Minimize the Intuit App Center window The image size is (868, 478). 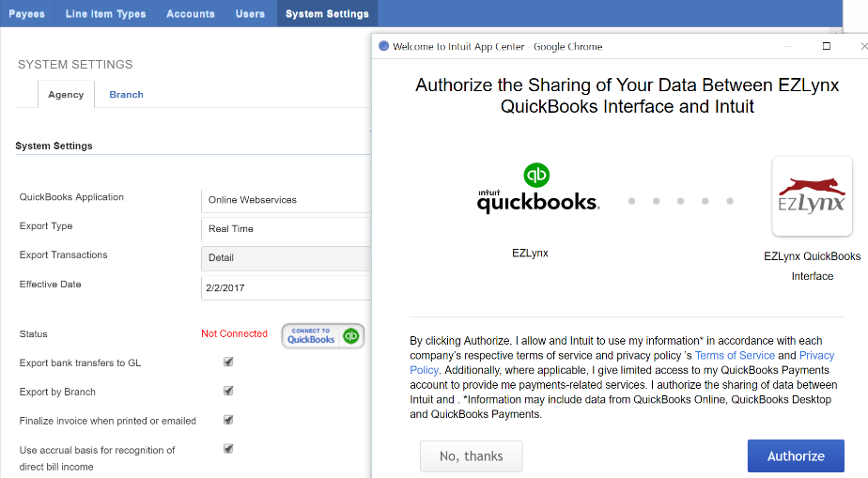788,46
